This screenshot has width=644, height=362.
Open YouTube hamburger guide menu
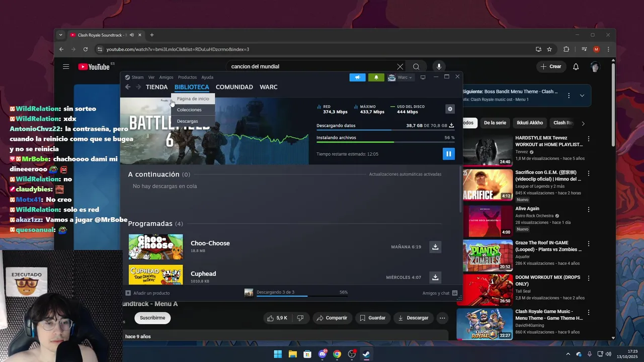(66, 66)
